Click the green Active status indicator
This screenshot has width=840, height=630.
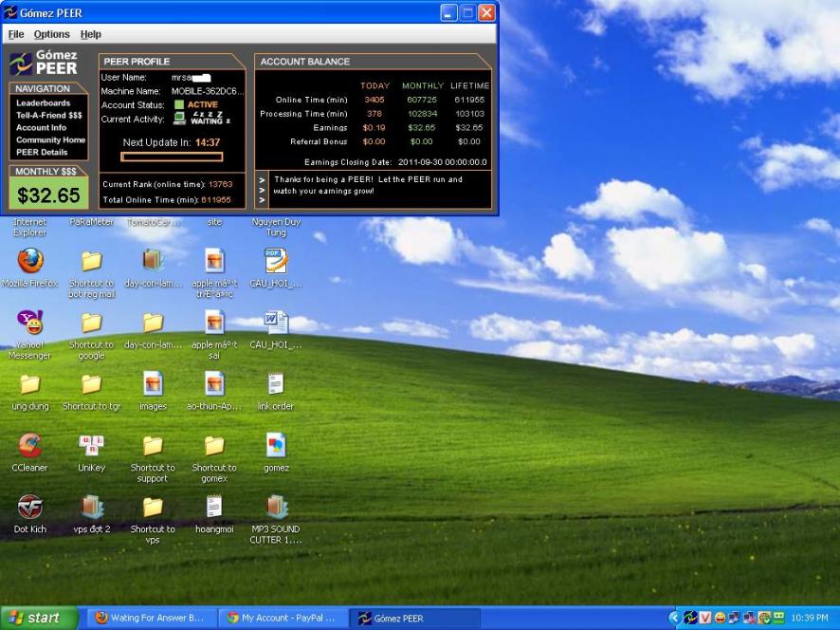point(179,104)
